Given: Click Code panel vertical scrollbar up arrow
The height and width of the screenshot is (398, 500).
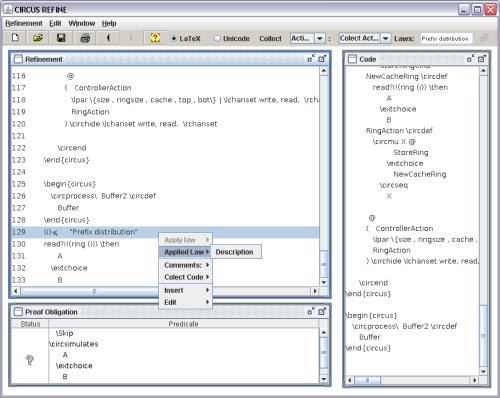Looking at the screenshot, I should click(x=483, y=71).
